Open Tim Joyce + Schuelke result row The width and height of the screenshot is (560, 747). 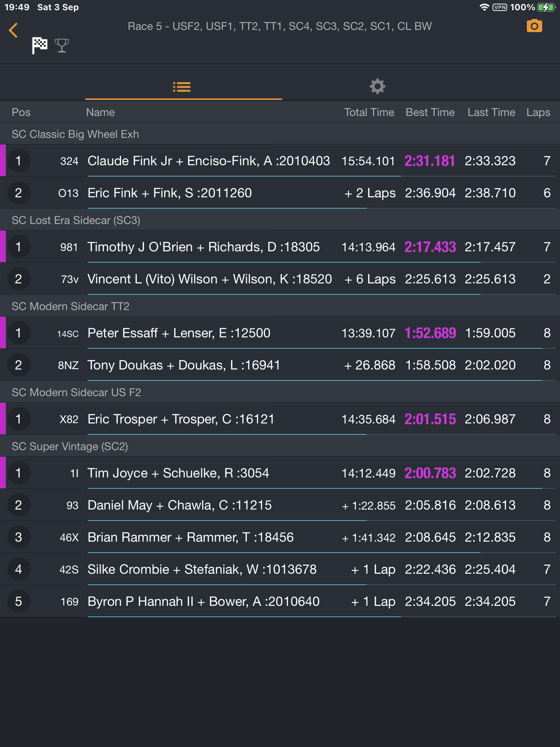click(280, 473)
